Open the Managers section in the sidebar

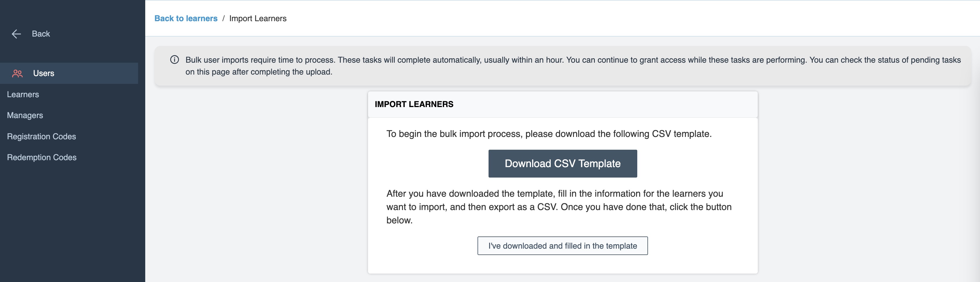(x=25, y=115)
